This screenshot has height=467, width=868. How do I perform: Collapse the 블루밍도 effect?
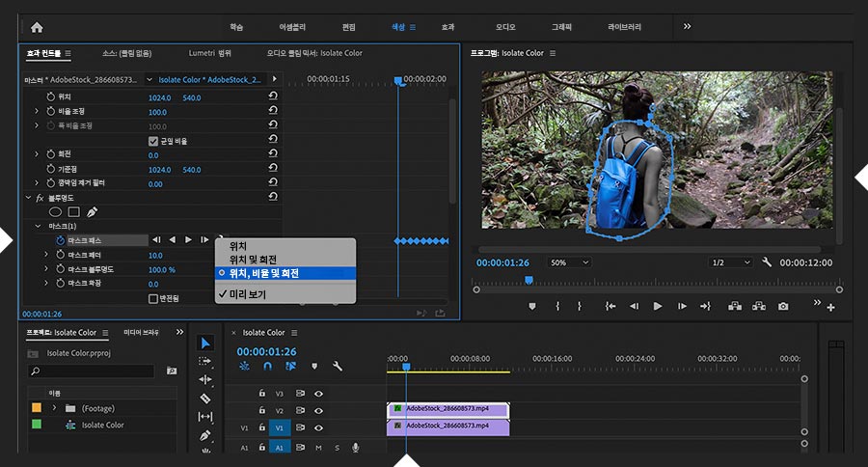pos(28,197)
